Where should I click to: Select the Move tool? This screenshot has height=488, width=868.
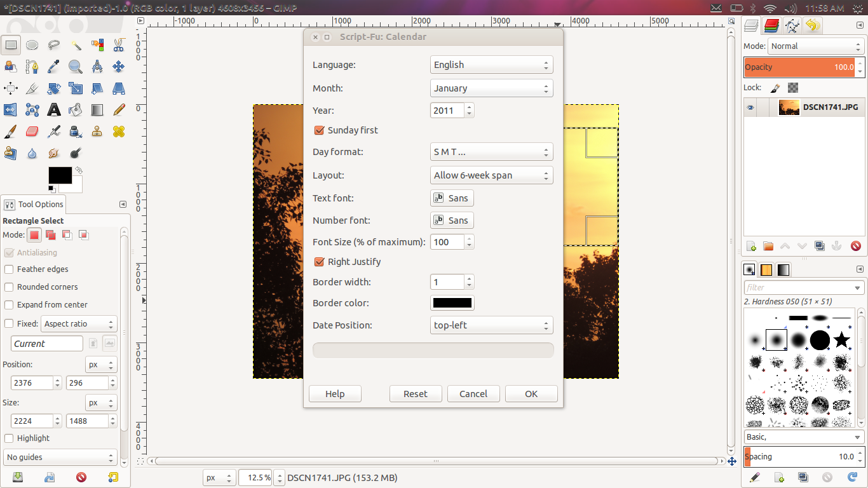pyautogui.click(x=119, y=67)
